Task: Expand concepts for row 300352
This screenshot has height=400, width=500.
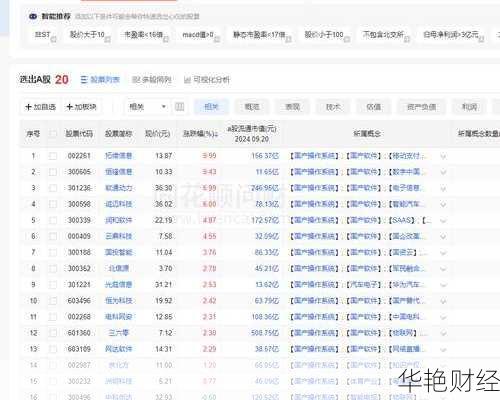Action: click(x=443, y=269)
